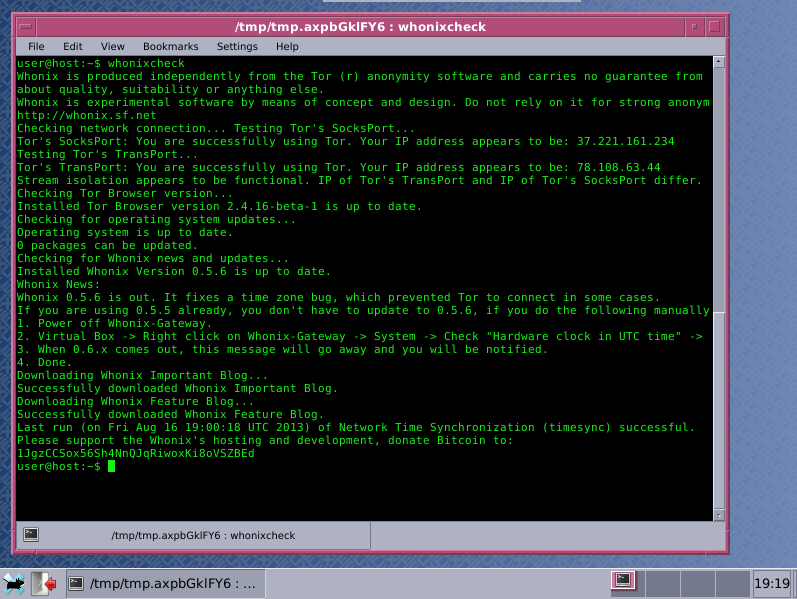Image resolution: width=797 pixels, height=599 pixels.
Task: Click the 19:19 clock in taskbar
Action: 770,583
